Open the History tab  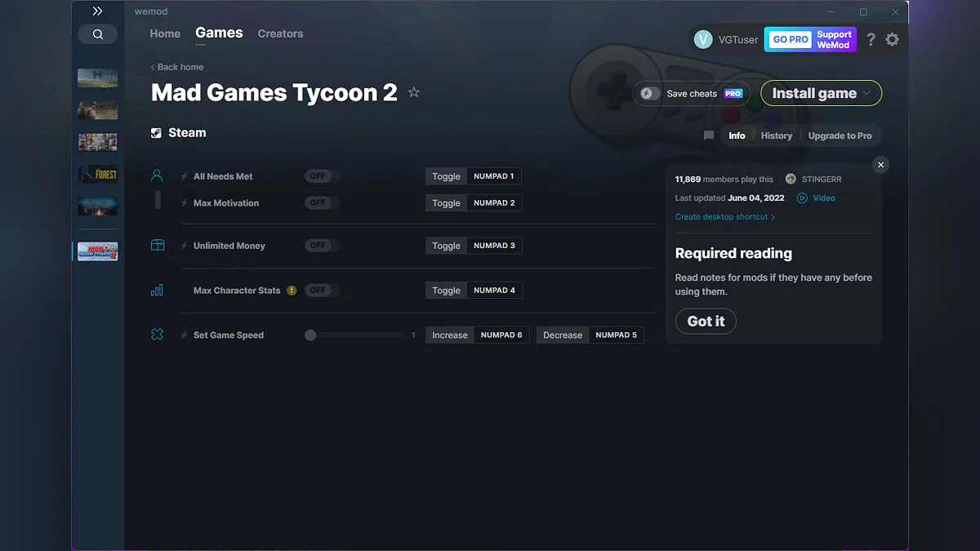coord(776,136)
